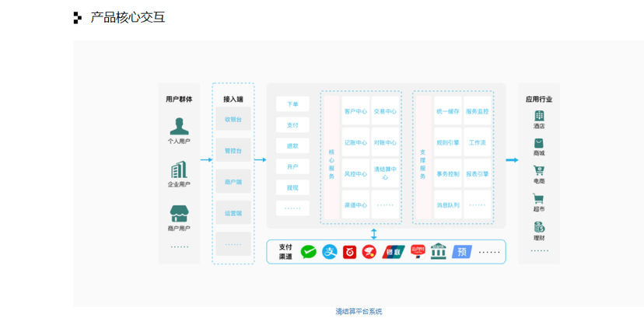Select the 工作流 support tile

pyautogui.click(x=478, y=142)
